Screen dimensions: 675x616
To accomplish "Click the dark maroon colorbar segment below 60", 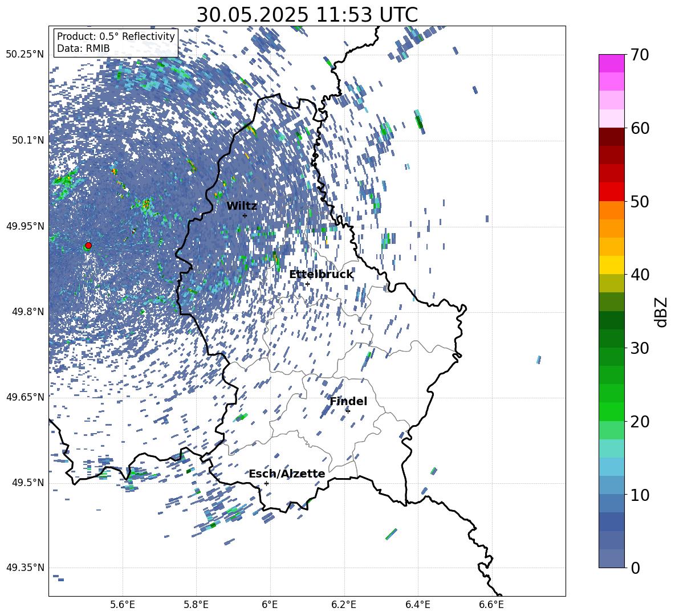I will 611,137.
